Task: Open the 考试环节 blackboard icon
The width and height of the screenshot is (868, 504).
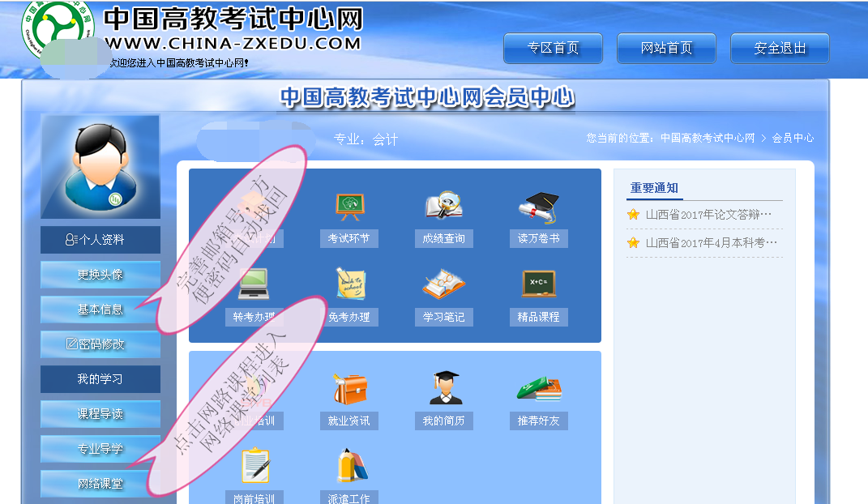Action: coord(348,207)
